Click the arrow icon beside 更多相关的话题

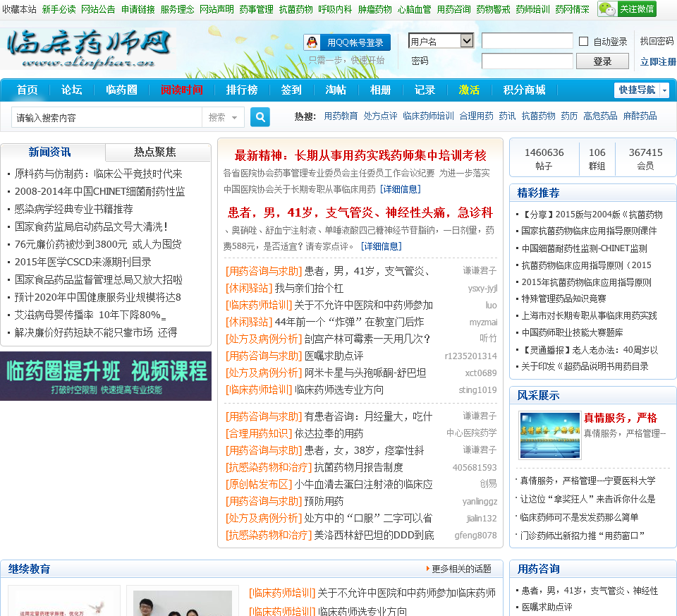427,569
